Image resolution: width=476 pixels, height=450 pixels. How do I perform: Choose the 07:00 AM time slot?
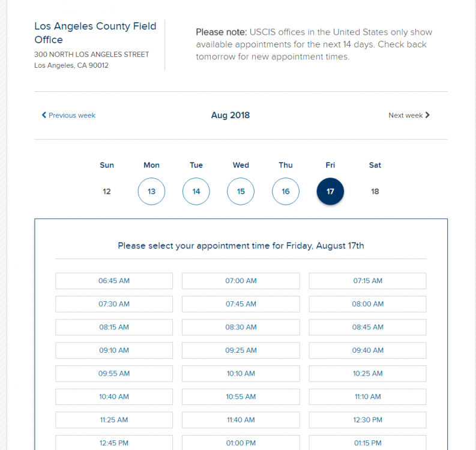point(241,281)
